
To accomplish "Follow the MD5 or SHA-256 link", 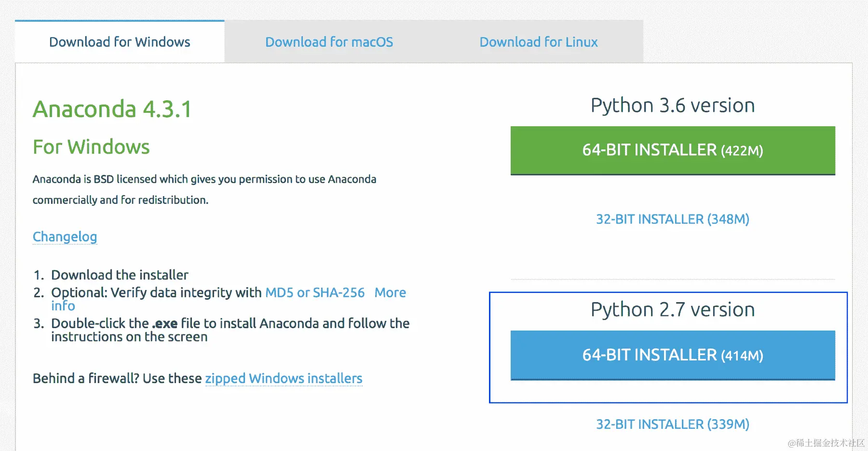I will point(314,292).
